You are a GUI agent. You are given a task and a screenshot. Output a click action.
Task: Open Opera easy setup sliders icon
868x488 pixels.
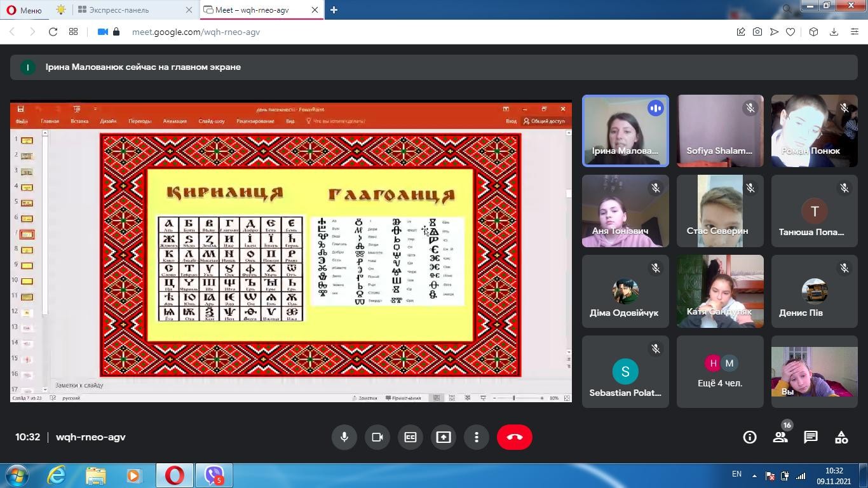click(x=855, y=32)
